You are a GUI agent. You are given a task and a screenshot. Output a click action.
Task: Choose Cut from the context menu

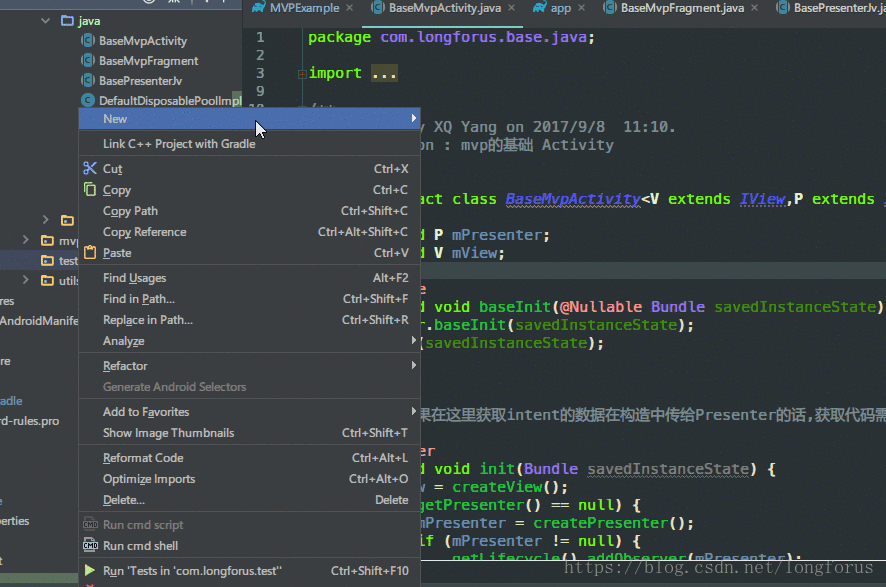(249, 169)
